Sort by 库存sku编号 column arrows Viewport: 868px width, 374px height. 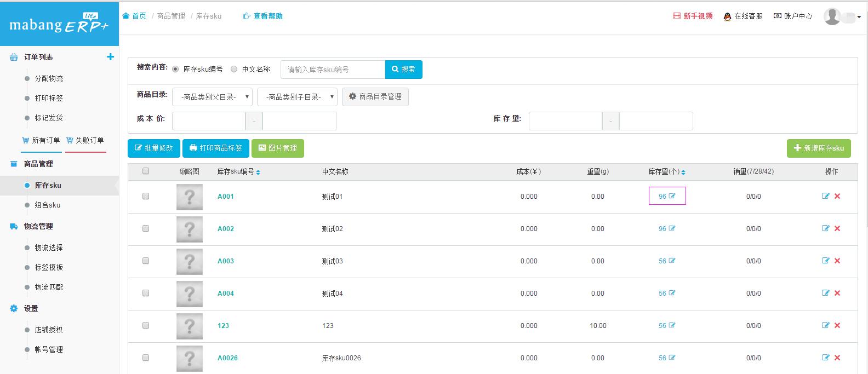pos(258,172)
